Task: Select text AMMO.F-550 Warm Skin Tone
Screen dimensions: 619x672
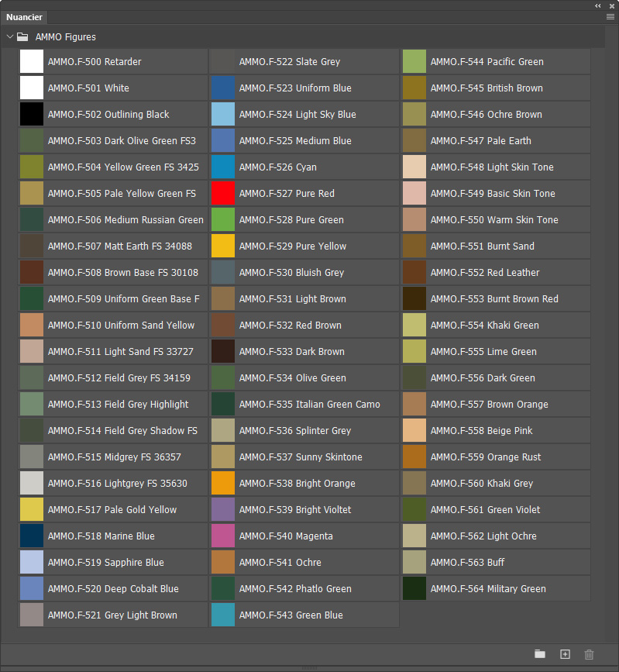Action: click(x=494, y=219)
